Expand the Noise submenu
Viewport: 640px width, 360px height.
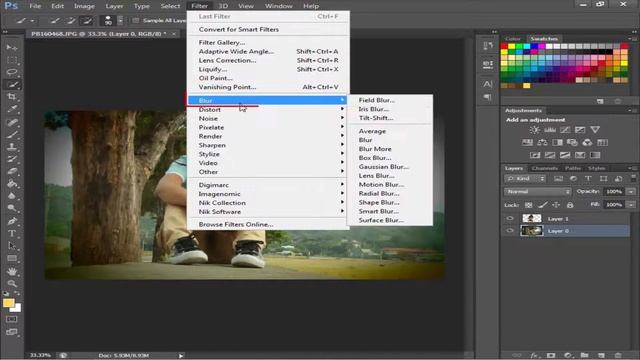pyautogui.click(x=267, y=118)
